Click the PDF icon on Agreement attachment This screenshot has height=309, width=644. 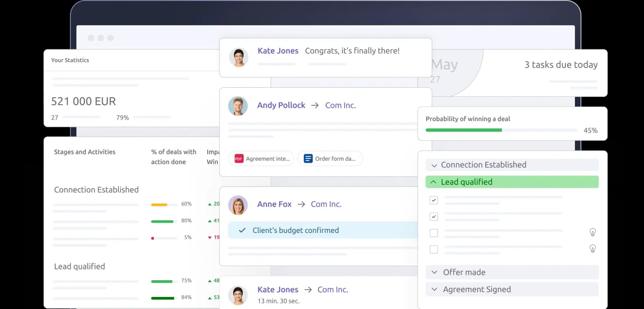[x=238, y=159]
